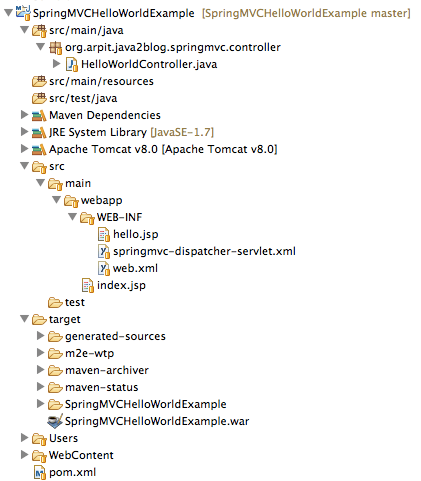
Task: Select the src/test/java source folder
Action: [83, 98]
